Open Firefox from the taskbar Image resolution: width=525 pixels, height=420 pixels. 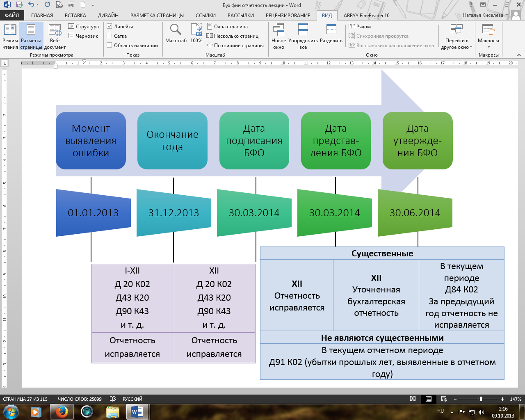[x=62, y=411]
